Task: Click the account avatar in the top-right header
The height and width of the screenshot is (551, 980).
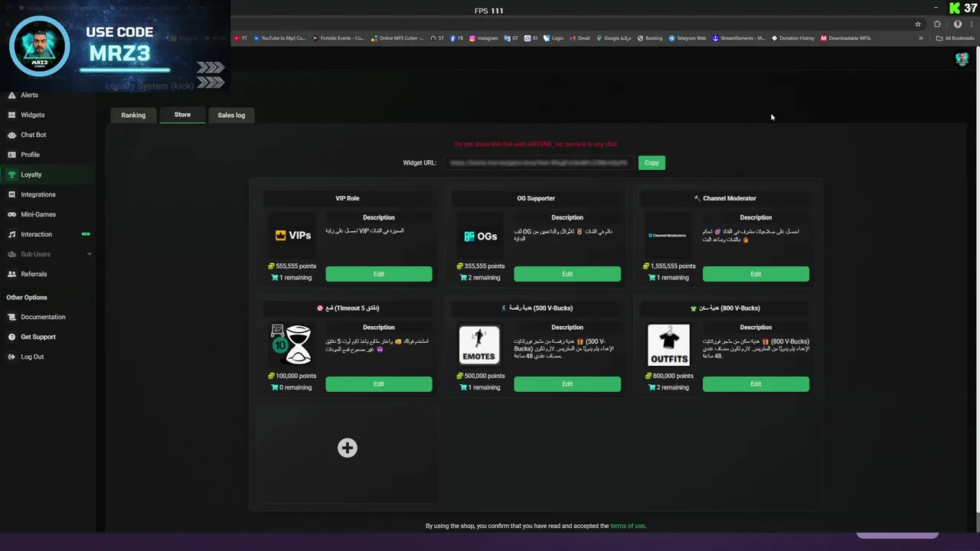Action: [962, 60]
